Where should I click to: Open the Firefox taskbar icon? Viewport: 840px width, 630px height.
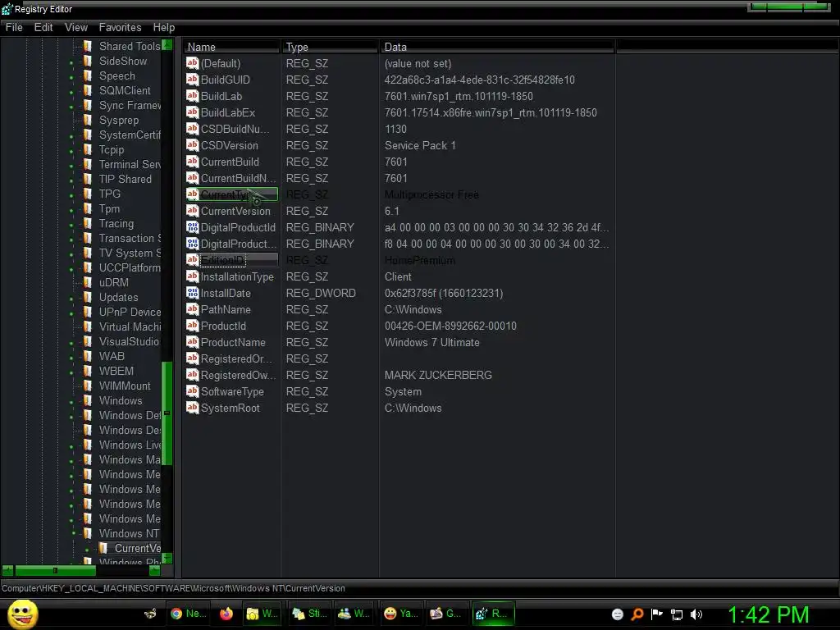226,614
